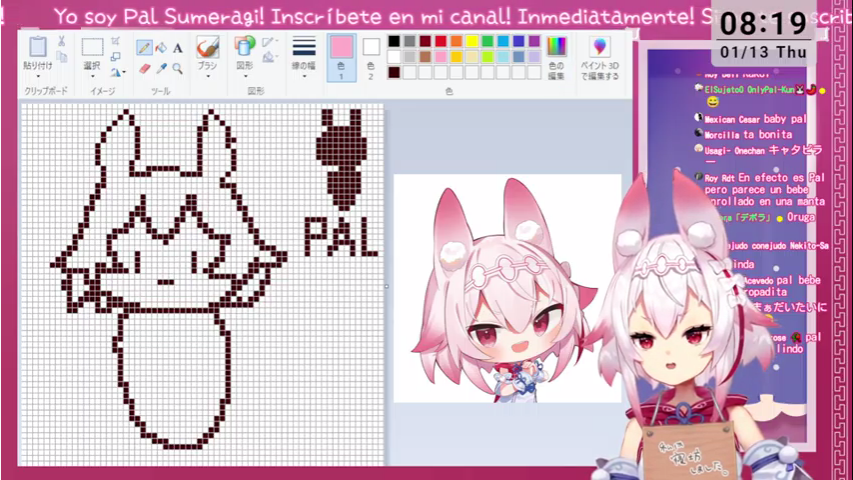Select the Magnifier zoom tool

point(177,69)
